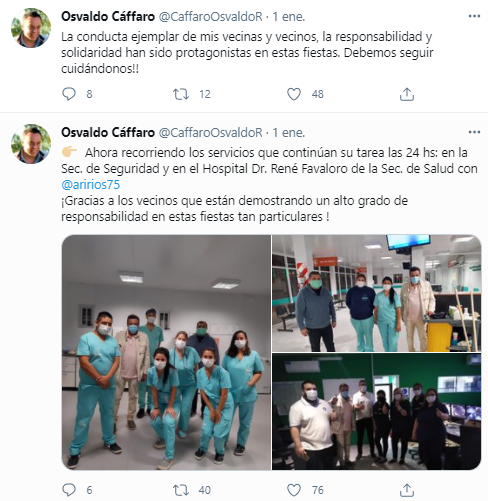Share the first tweet via share icon
The width and height of the screenshot is (488, 501).
[407, 94]
